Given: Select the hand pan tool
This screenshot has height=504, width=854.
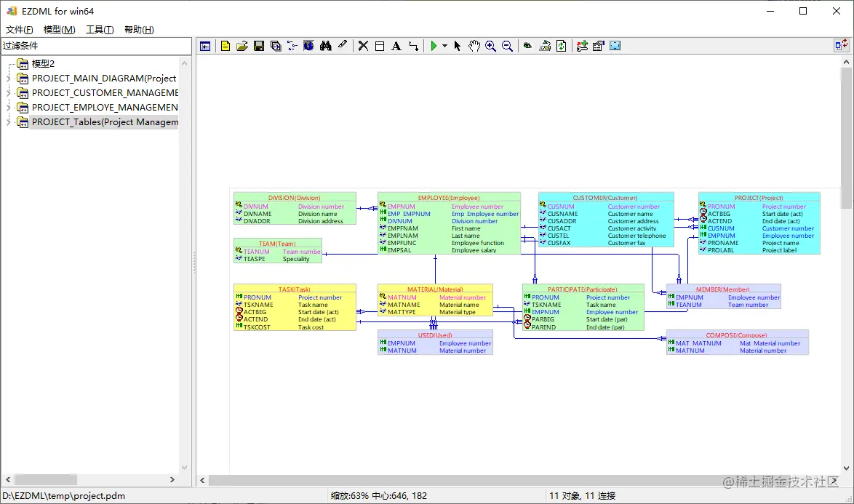Looking at the screenshot, I should (x=474, y=47).
